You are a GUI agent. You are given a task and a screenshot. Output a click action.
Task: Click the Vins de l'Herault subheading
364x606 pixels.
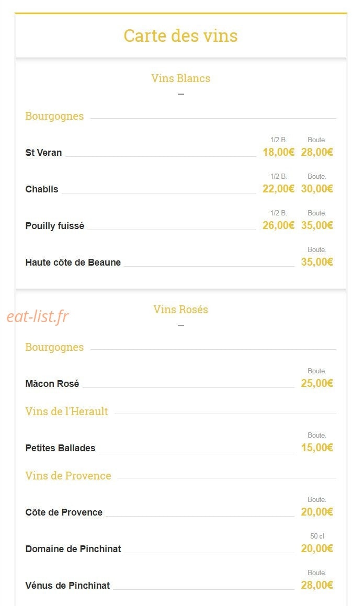coord(66,411)
